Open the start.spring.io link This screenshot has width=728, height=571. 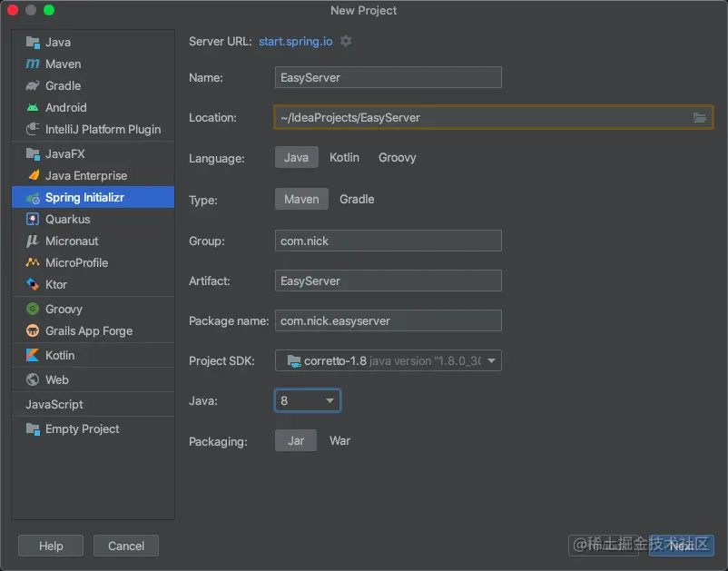295,42
